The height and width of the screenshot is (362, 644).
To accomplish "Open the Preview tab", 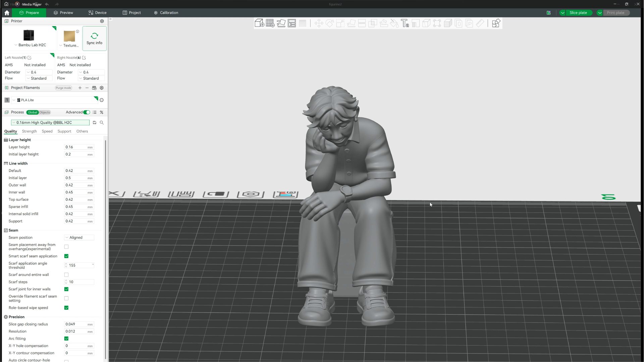I will pos(63,13).
